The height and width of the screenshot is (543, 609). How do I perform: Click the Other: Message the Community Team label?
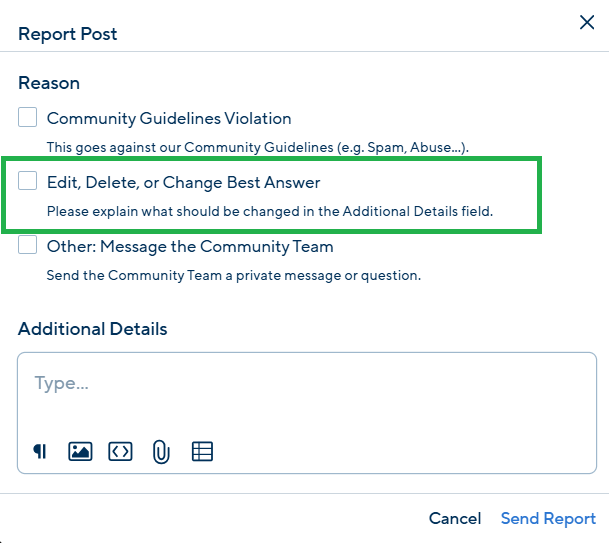(190, 247)
